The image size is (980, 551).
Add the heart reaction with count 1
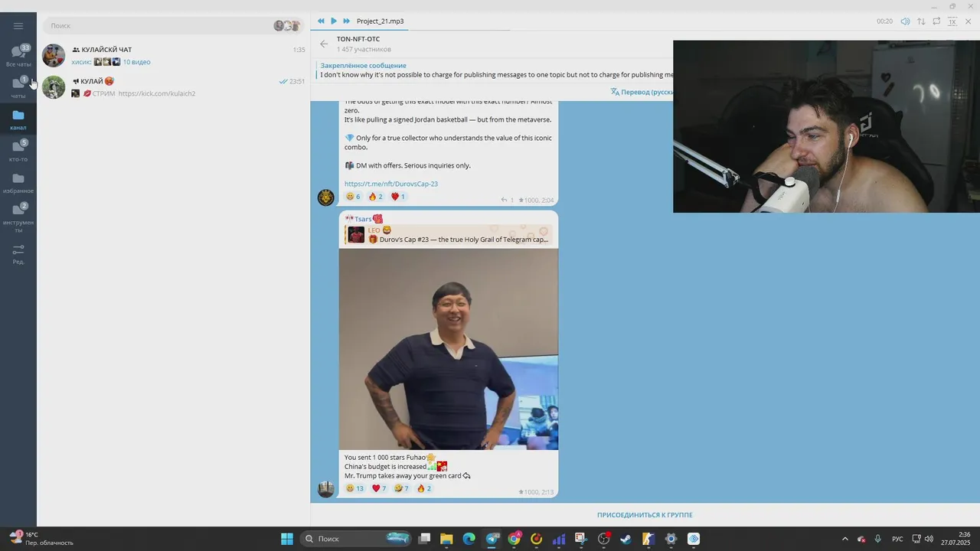(x=398, y=197)
